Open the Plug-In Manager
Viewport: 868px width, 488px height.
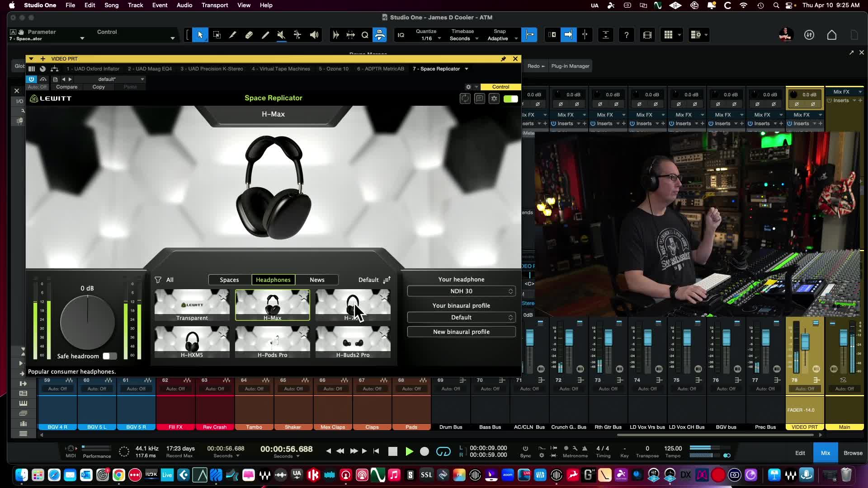[570, 66]
